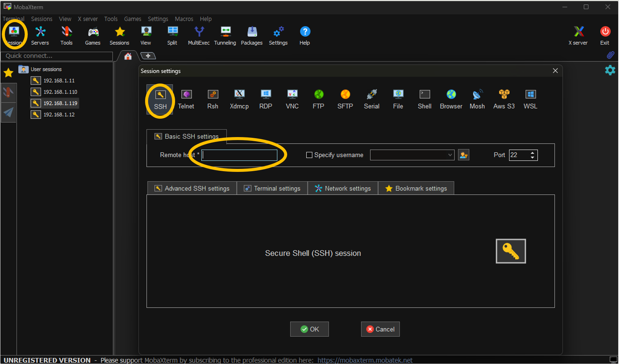619x364 pixels.
Task: Select the Serial session type
Action: (x=372, y=100)
